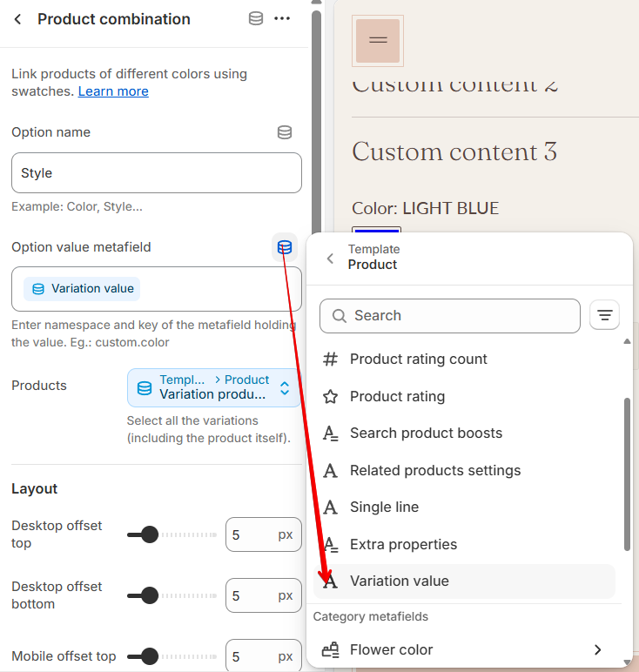Click the metafield Search box
Viewport: 639px width, 672px height.
[x=450, y=316]
